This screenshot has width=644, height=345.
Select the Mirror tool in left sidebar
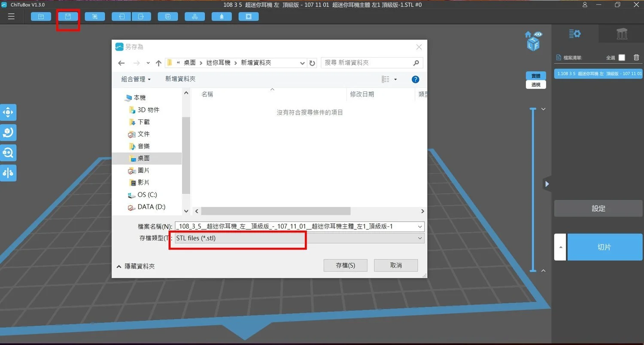(x=8, y=173)
